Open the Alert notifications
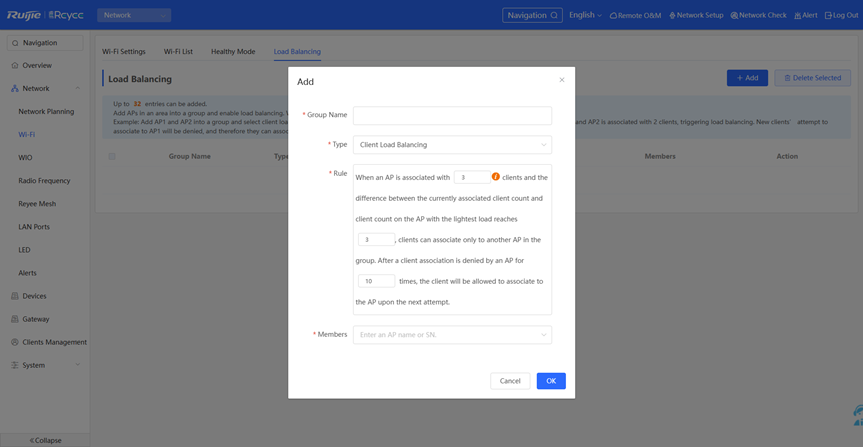This screenshot has height=447, width=863. click(x=806, y=16)
